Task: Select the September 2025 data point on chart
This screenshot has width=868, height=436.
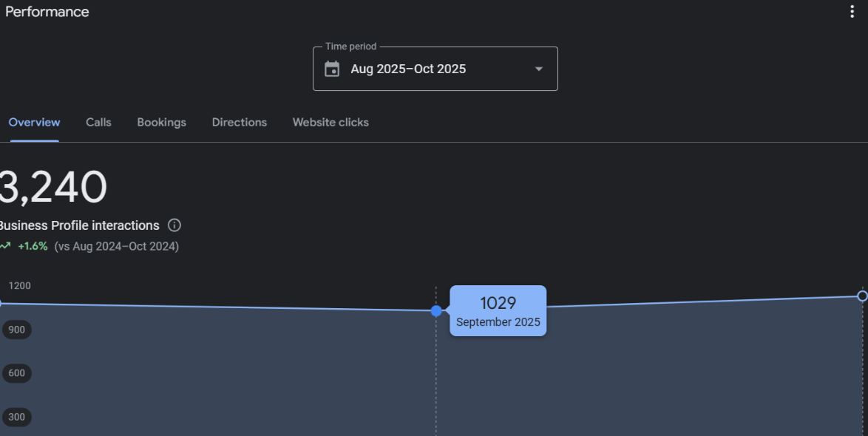Action: (x=436, y=311)
